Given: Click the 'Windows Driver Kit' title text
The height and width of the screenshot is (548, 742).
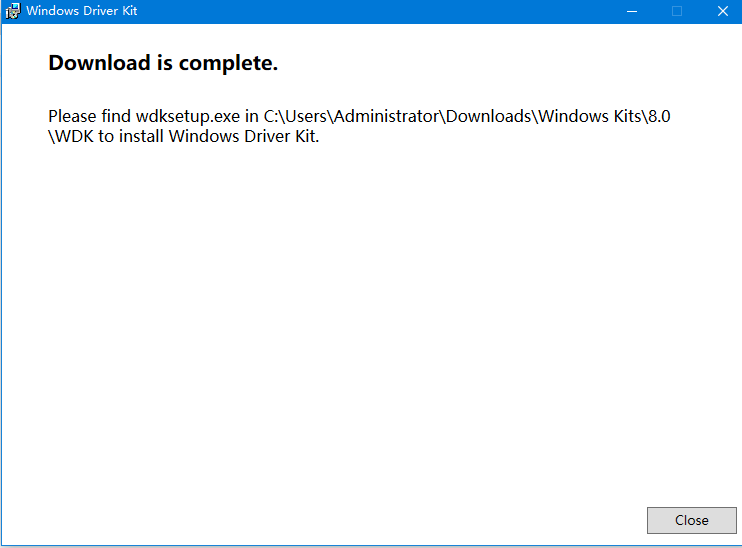Looking at the screenshot, I should coord(82,11).
